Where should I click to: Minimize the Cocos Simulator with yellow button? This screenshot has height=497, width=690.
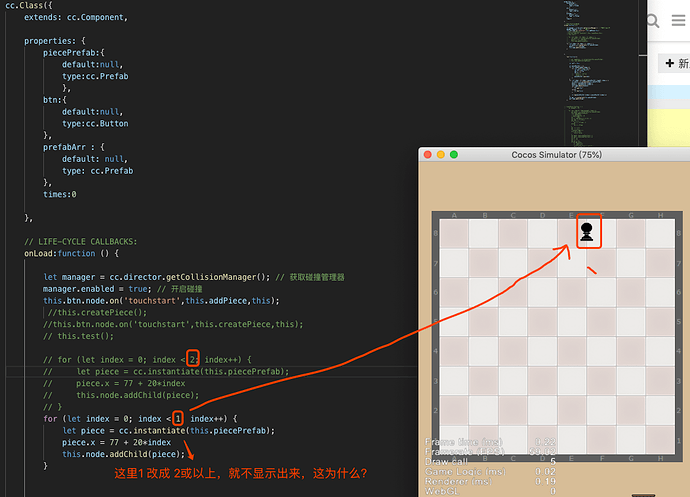click(440, 155)
